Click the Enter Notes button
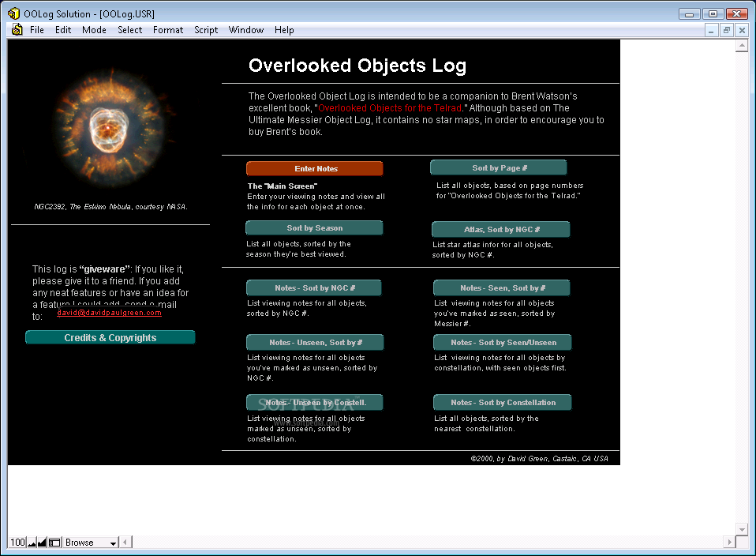The width and height of the screenshot is (756, 556). (315, 168)
